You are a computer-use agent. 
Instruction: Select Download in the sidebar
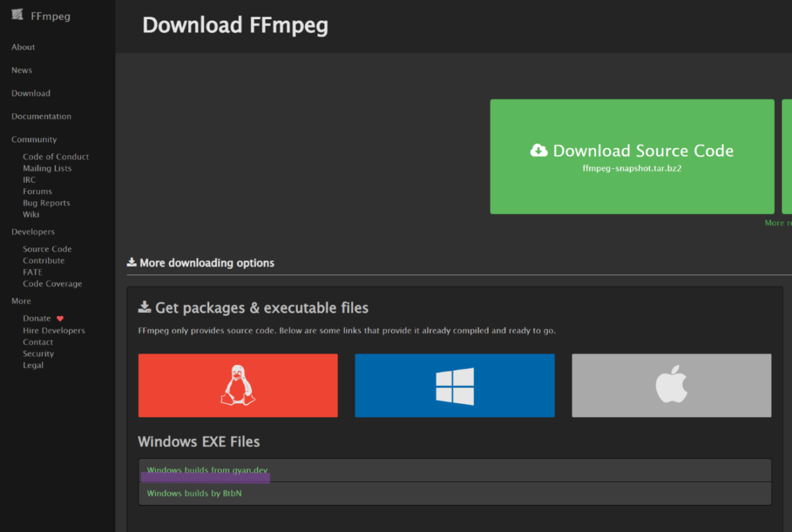(x=31, y=93)
